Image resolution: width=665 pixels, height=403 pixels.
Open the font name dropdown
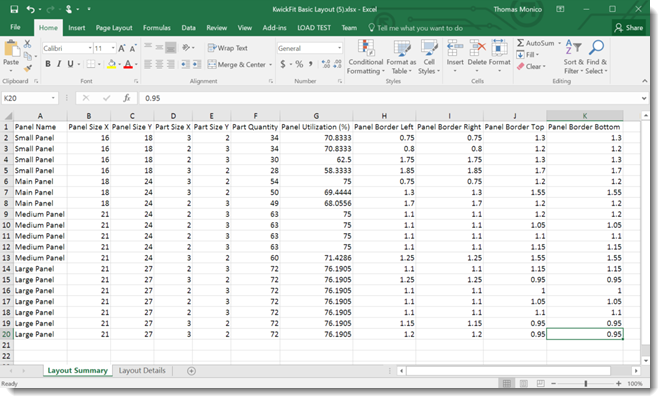pos(90,48)
